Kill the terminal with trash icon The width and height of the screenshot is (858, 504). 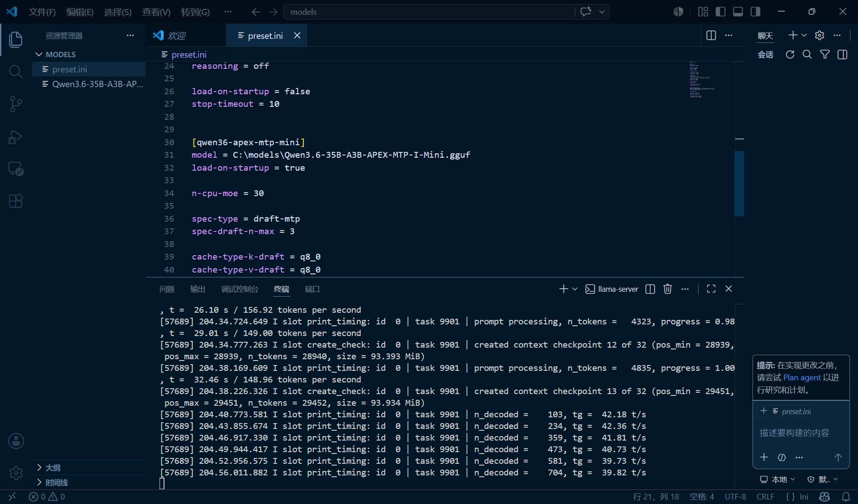[668, 289]
